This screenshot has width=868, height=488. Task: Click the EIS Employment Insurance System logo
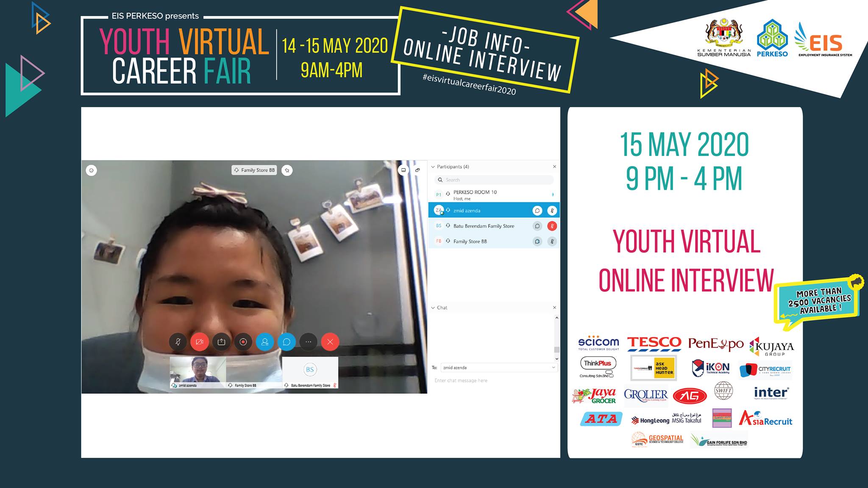point(823,39)
